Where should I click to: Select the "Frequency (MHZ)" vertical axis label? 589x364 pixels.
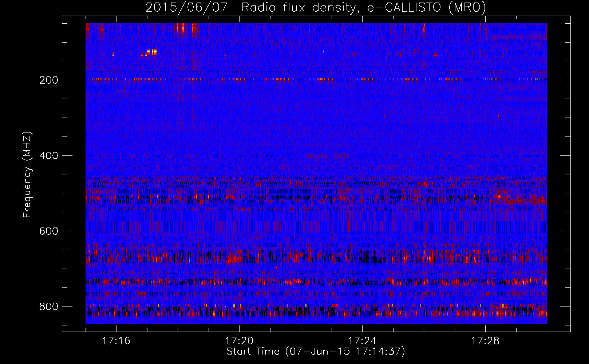[27, 175]
